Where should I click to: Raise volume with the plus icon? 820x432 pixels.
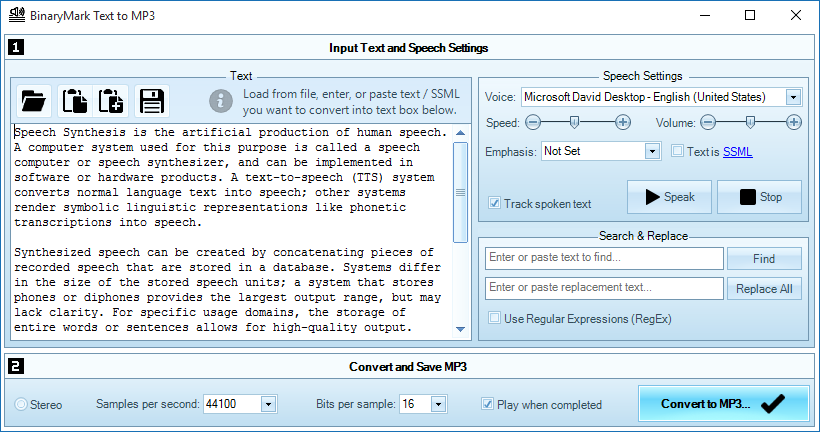click(x=793, y=122)
